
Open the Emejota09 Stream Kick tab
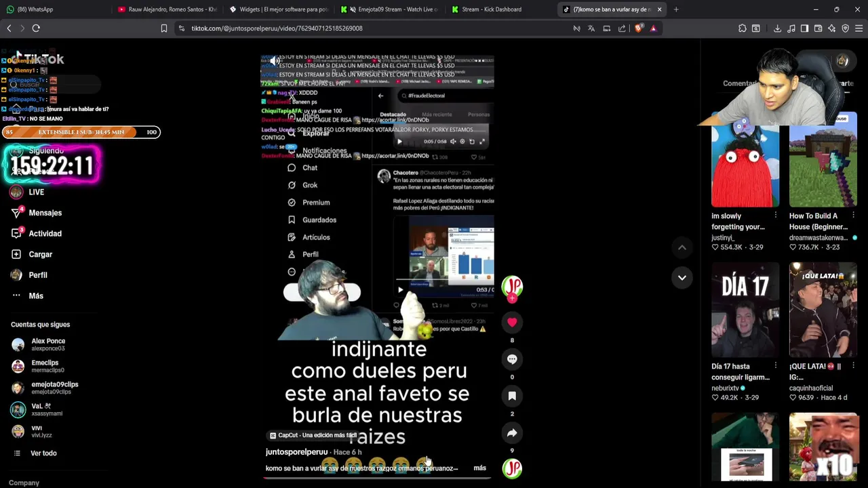[390, 9]
